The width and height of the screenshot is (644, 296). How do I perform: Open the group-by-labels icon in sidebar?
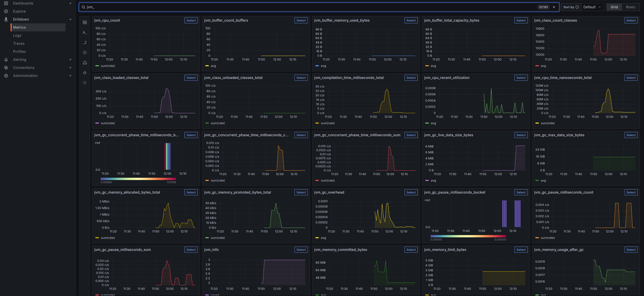(x=85, y=63)
